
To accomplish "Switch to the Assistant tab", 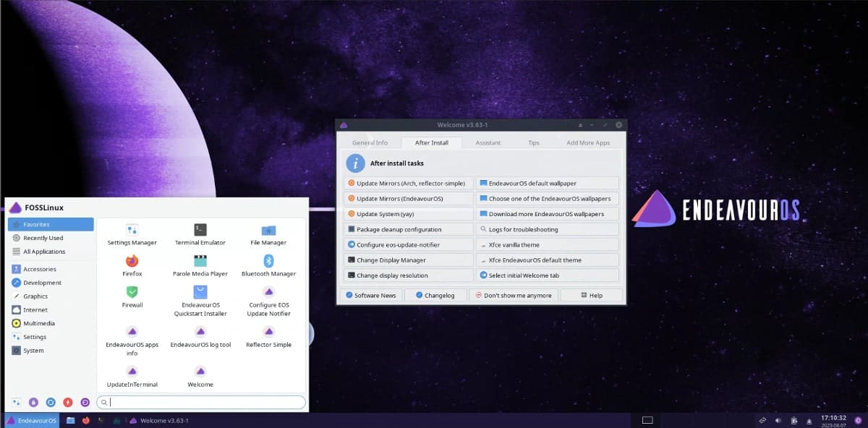I will tap(488, 142).
